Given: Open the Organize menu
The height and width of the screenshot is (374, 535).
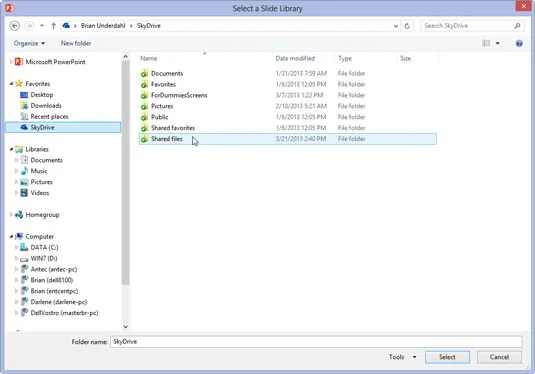Looking at the screenshot, I should (29, 43).
